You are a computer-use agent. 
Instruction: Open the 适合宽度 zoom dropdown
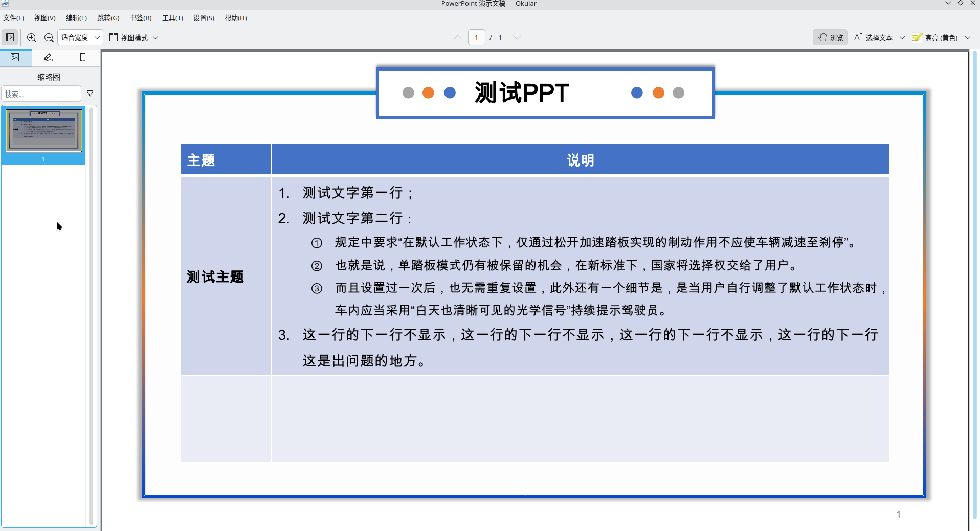80,37
